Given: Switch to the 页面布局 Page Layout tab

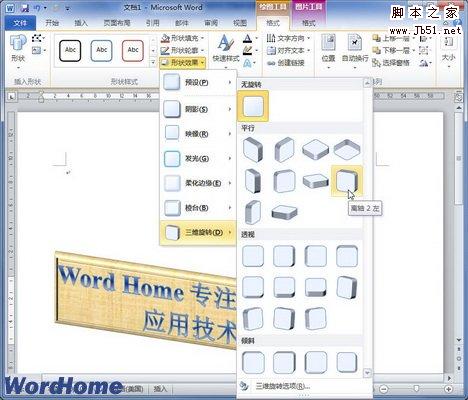Looking at the screenshot, I should pyautogui.click(x=117, y=23).
